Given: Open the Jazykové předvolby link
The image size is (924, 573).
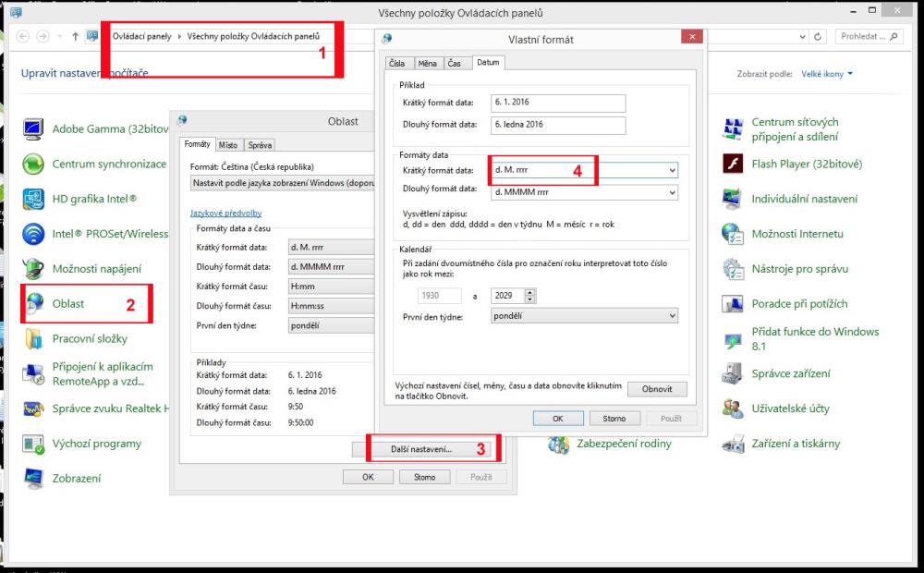Looking at the screenshot, I should tap(225, 213).
